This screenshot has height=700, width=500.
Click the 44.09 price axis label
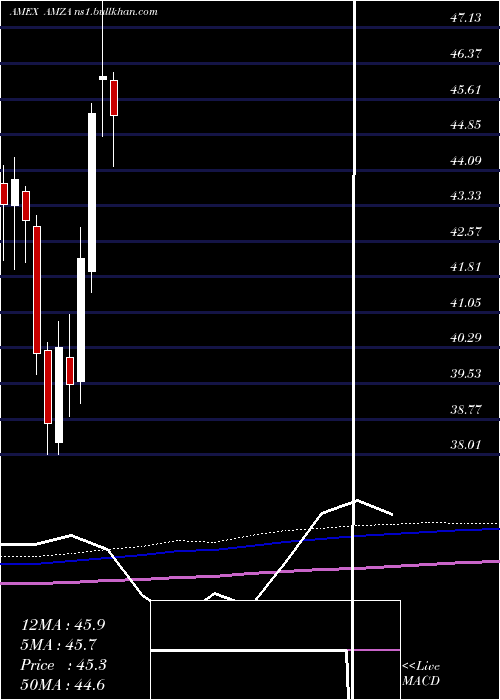click(x=466, y=160)
